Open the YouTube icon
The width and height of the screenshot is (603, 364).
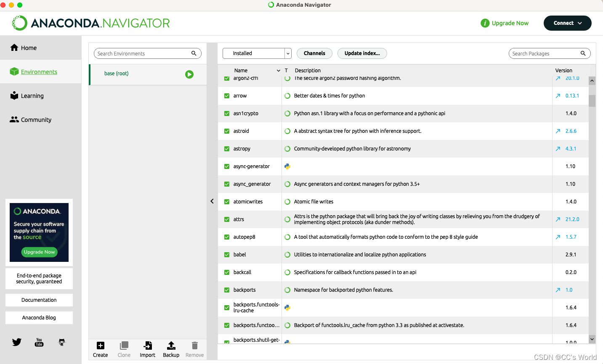(x=39, y=342)
